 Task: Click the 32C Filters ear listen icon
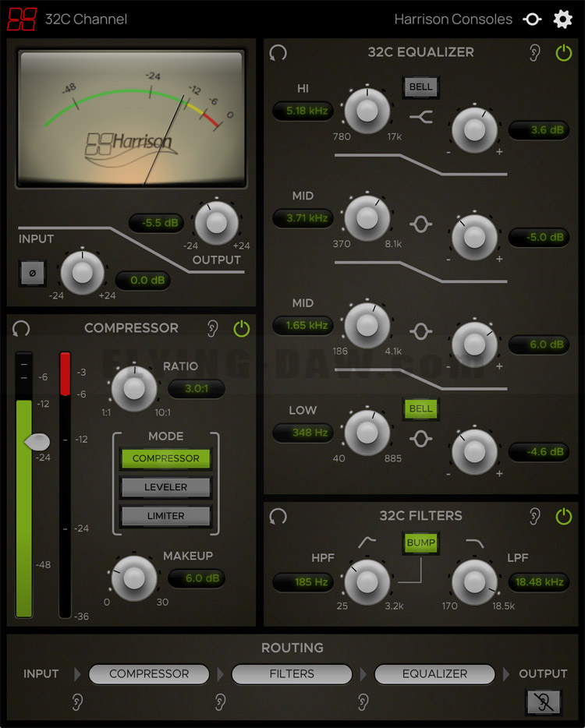click(535, 516)
